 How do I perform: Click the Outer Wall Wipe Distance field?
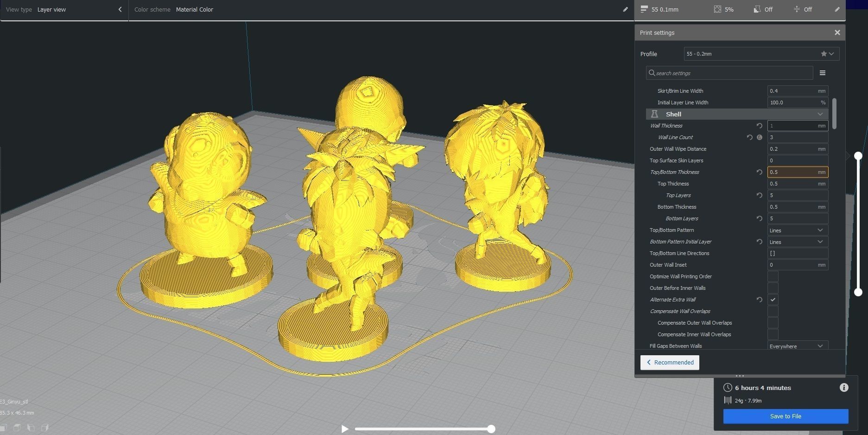coord(798,149)
